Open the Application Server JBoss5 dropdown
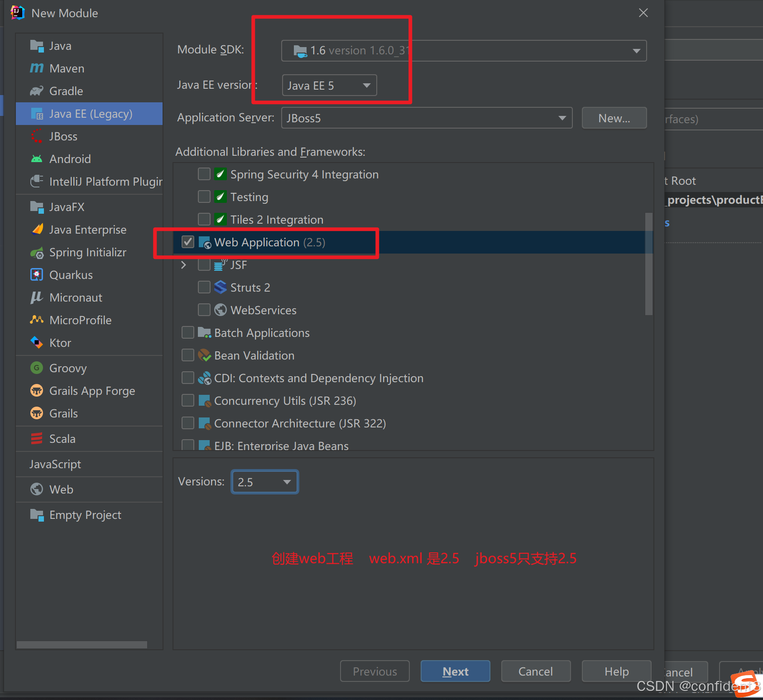Screen dimensions: 763x700 427,118
